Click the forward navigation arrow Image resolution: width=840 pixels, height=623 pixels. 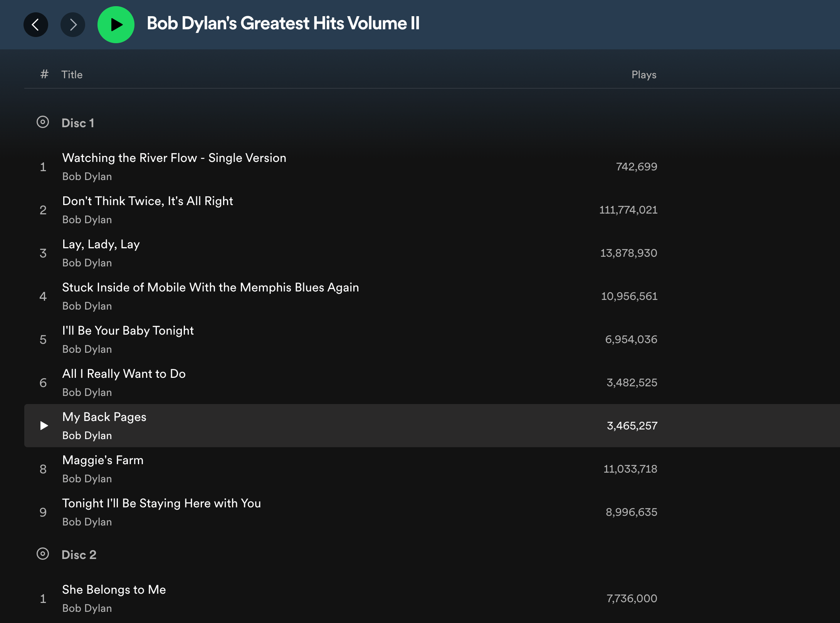[x=73, y=25]
